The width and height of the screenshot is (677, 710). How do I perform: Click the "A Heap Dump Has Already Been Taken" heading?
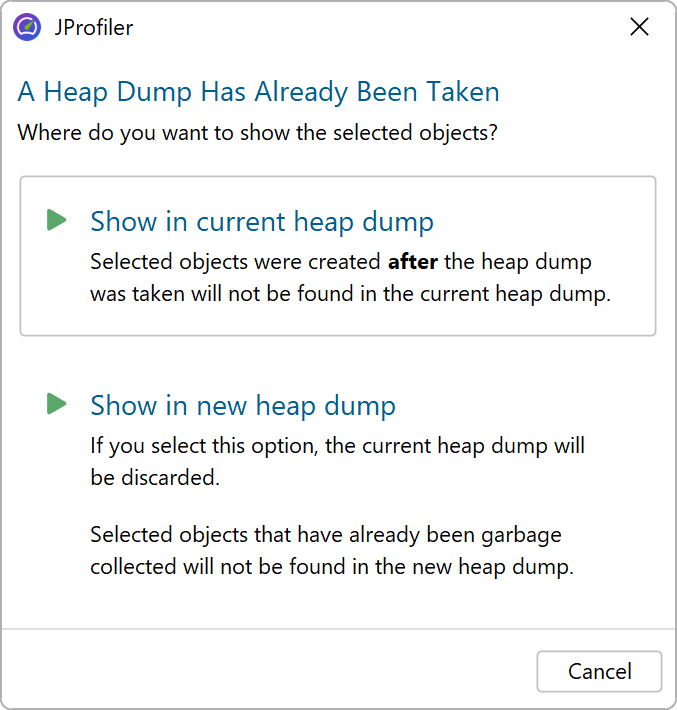tap(258, 93)
